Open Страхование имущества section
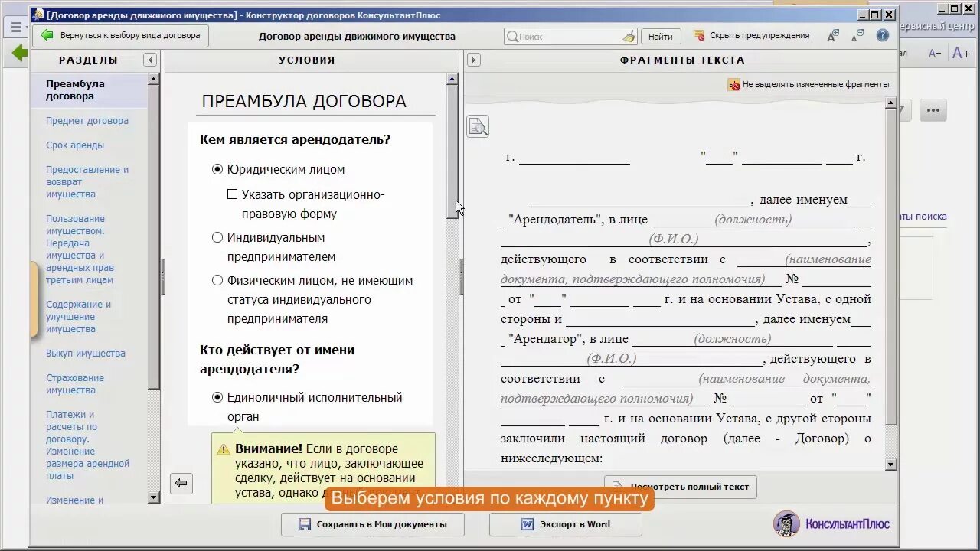This screenshot has width=980, height=551. [x=75, y=384]
